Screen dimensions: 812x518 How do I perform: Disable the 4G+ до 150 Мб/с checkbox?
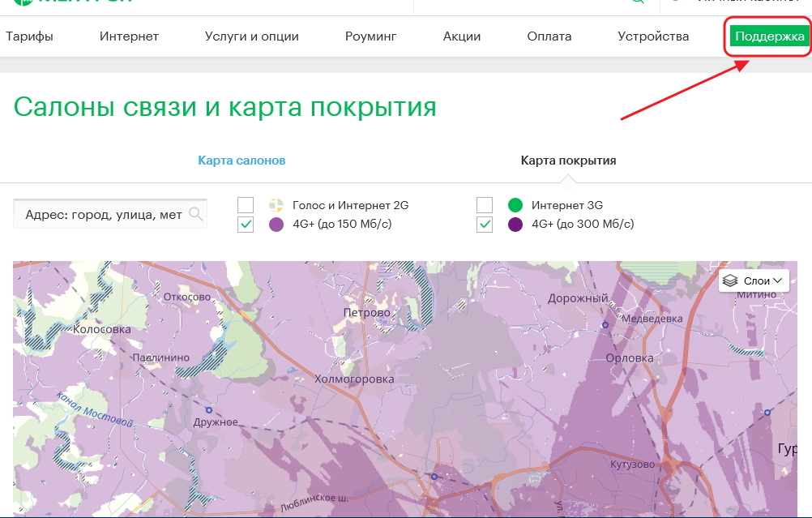pos(245,225)
